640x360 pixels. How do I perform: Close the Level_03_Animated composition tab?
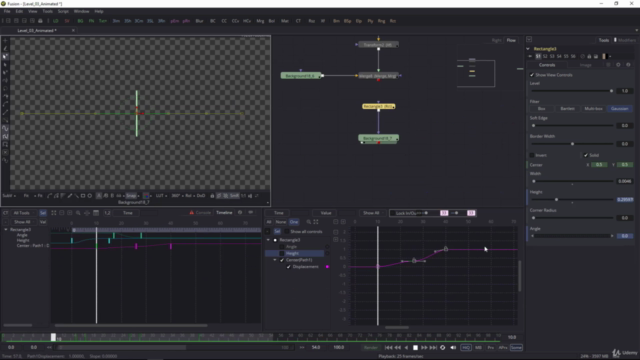tap(73, 31)
